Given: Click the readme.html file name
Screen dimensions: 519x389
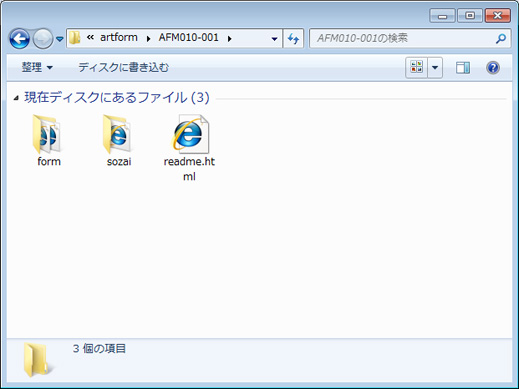Looking at the screenshot, I should click(x=189, y=169).
